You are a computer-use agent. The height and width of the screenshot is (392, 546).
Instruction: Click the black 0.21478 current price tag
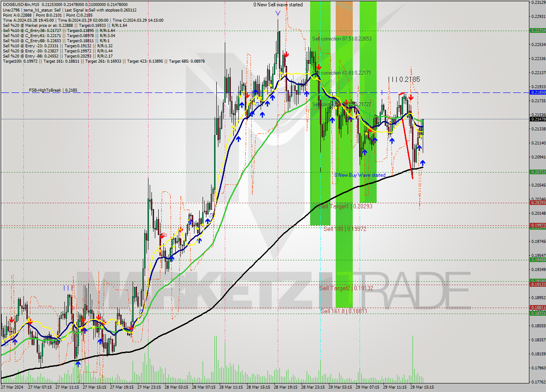tap(537, 119)
